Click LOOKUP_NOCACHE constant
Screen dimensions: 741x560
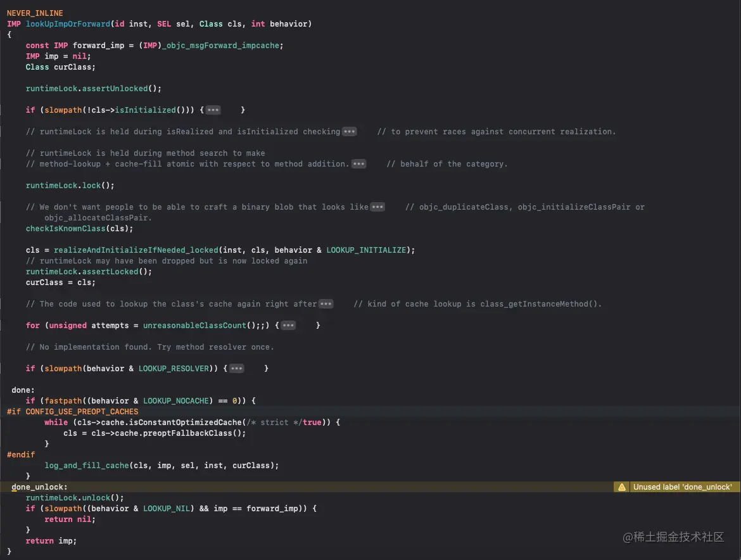176,401
